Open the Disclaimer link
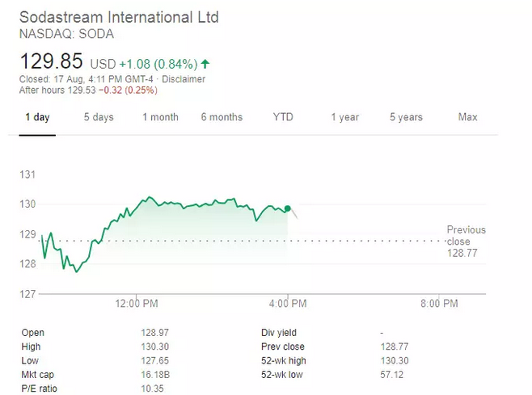Viewport: 532px width, 395px height. pyautogui.click(x=184, y=79)
